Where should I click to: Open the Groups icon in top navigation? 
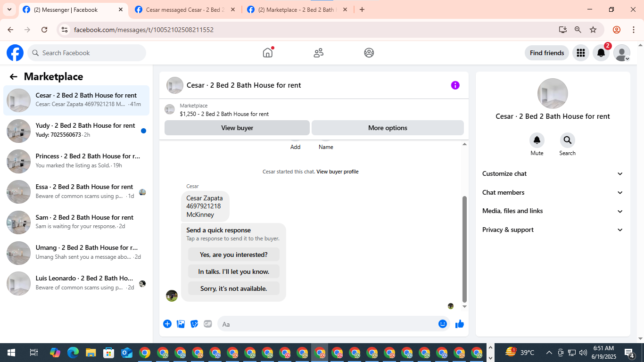[x=369, y=53]
